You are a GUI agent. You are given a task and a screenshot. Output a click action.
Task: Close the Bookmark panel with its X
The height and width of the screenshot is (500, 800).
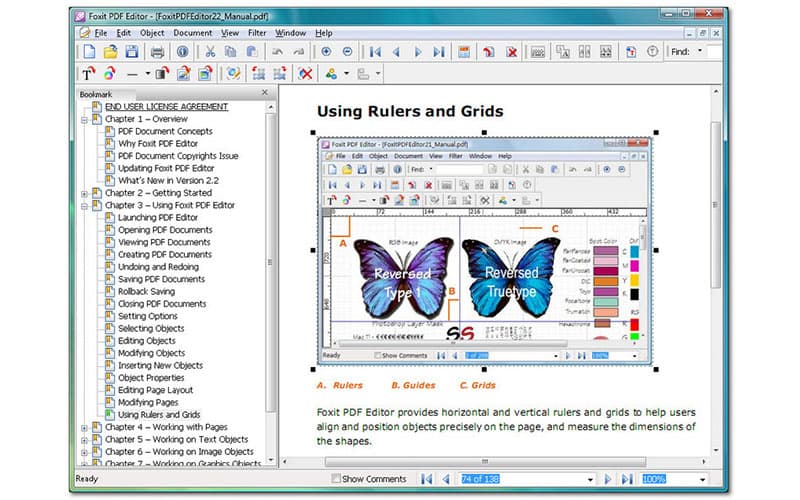tap(264, 92)
